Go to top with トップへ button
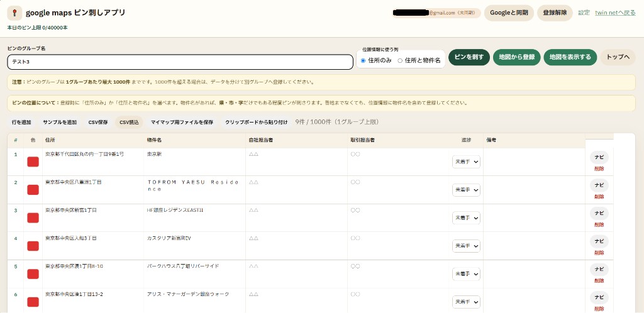Viewport: 644px width, 313px height. pyautogui.click(x=618, y=57)
